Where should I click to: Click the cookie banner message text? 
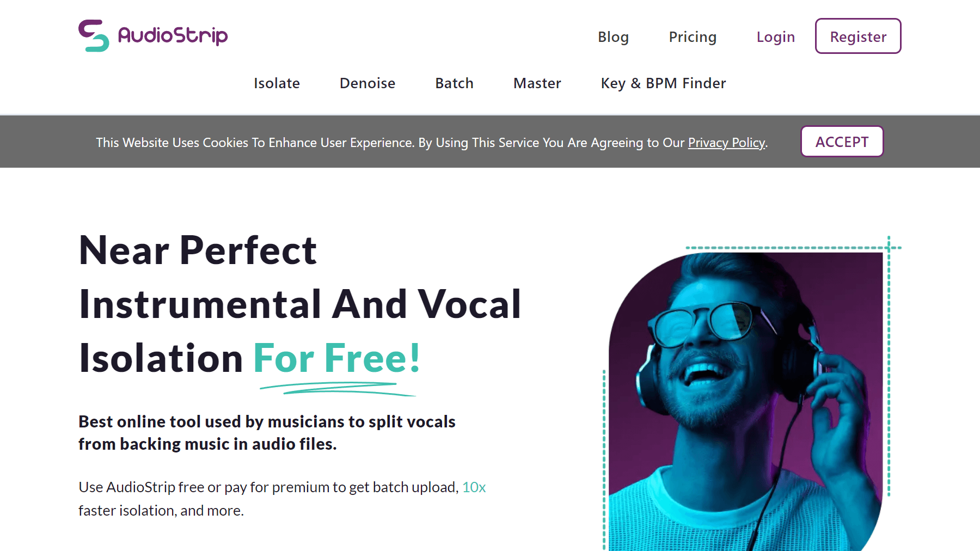[x=390, y=143]
